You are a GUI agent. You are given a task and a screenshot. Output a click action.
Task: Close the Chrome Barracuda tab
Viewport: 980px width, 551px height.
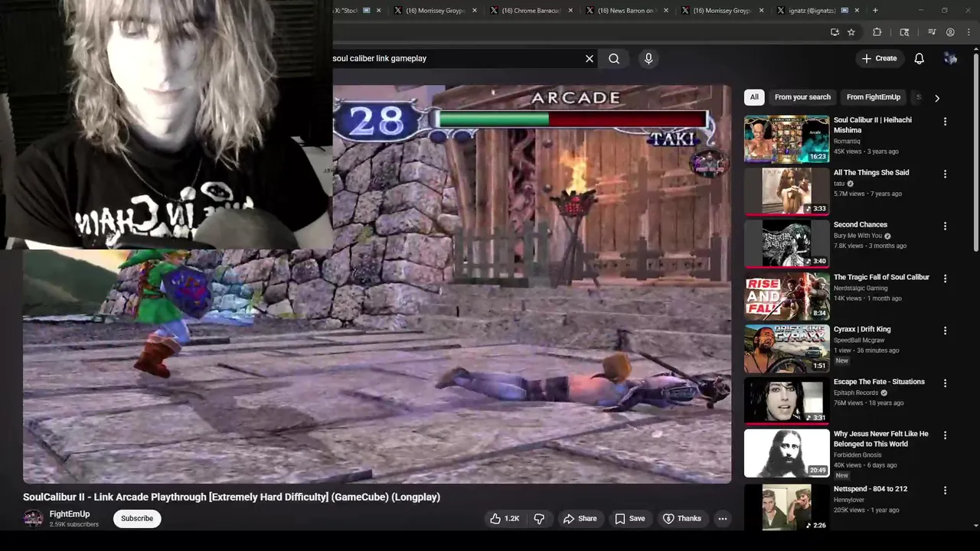pyautogui.click(x=570, y=10)
